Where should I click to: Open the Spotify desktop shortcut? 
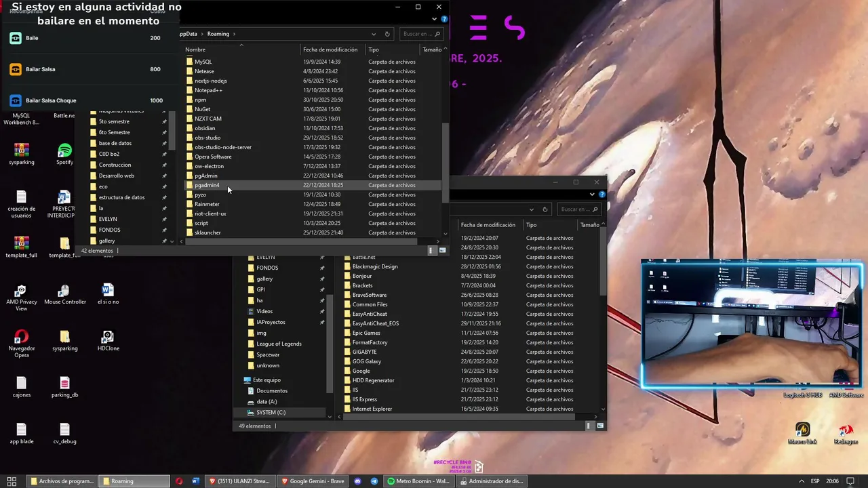tap(64, 154)
